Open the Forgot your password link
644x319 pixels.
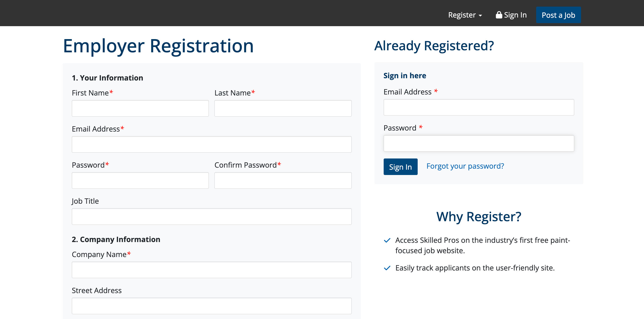[465, 166]
